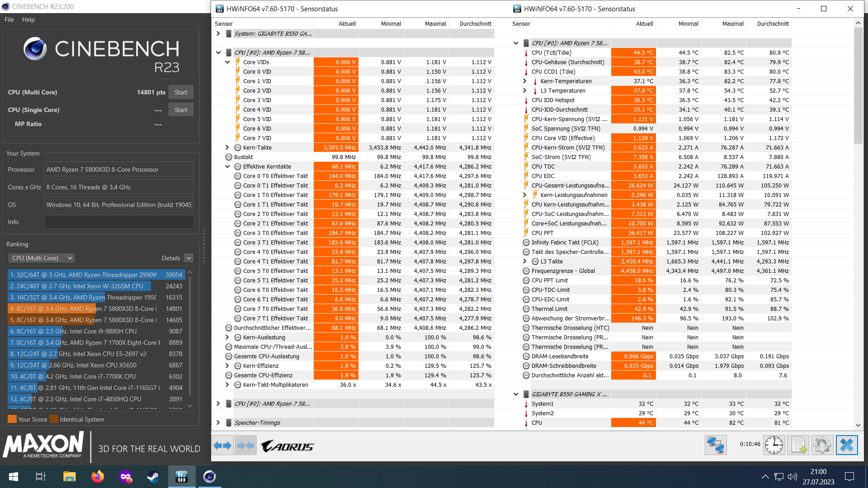Open the File menu in Cinebench

pos(9,19)
